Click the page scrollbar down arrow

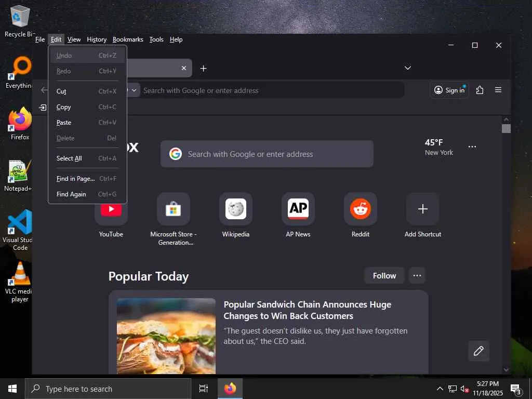pos(506,370)
